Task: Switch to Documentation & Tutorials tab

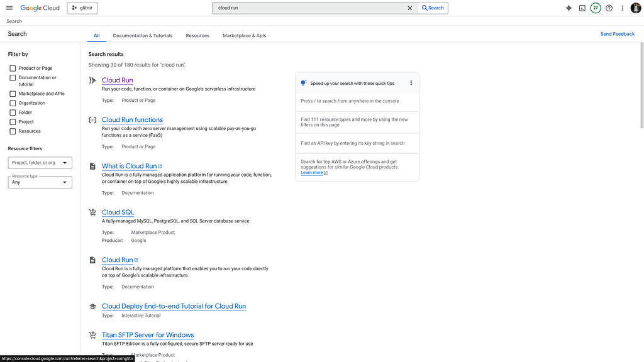Action: [x=143, y=36]
